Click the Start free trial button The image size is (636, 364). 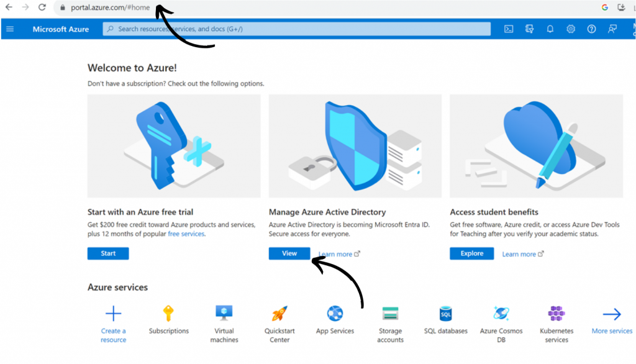(108, 253)
